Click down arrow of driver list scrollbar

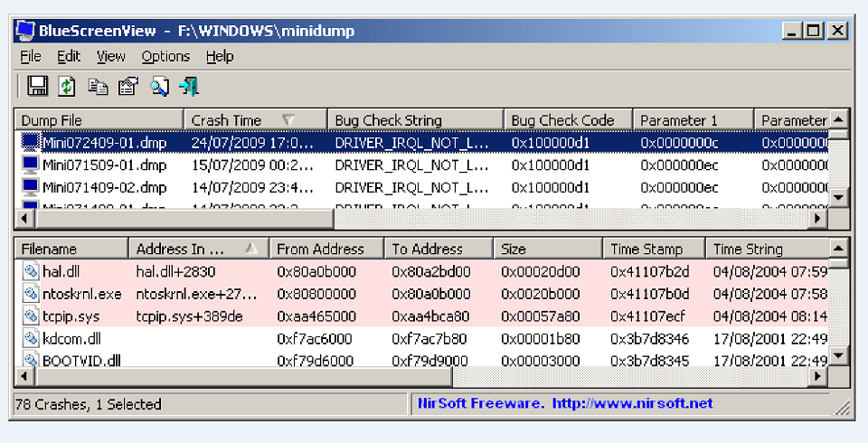(x=839, y=355)
